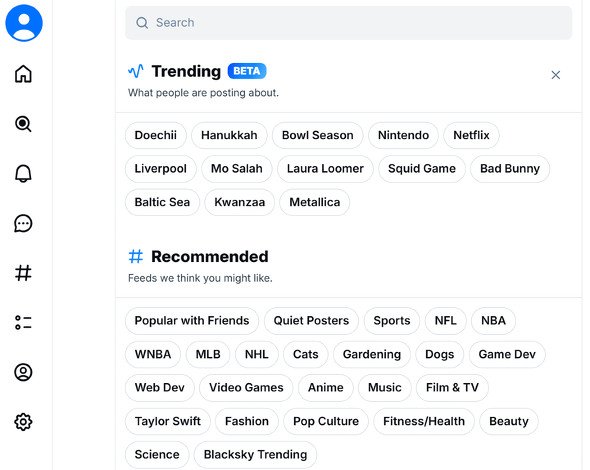Select the Film & TV feed

(x=452, y=388)
